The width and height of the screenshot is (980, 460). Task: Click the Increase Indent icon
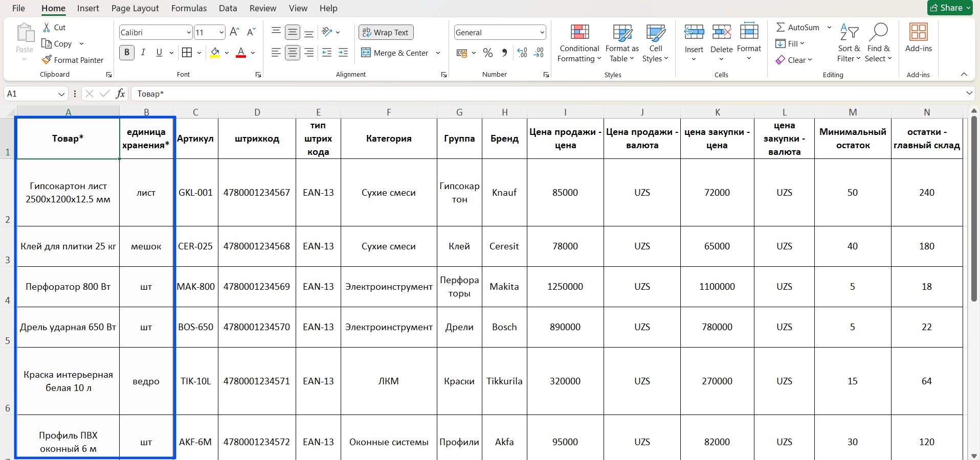pyautogui.click(x=343, y=53)
